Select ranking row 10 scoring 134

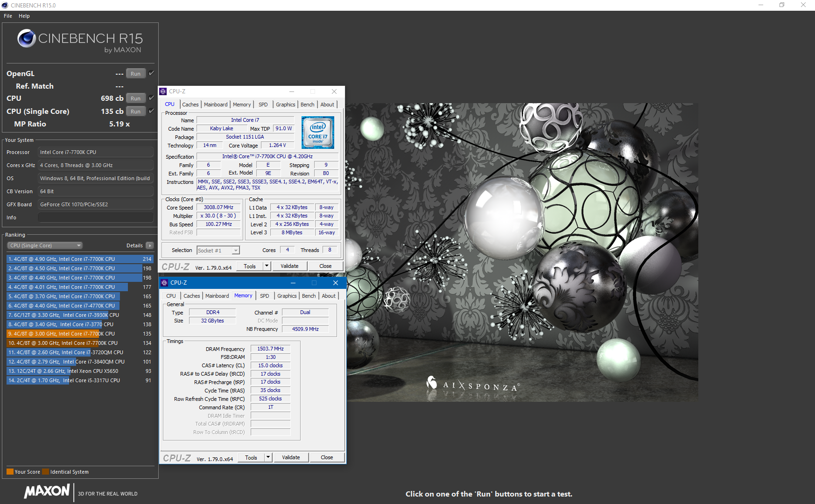80,343
